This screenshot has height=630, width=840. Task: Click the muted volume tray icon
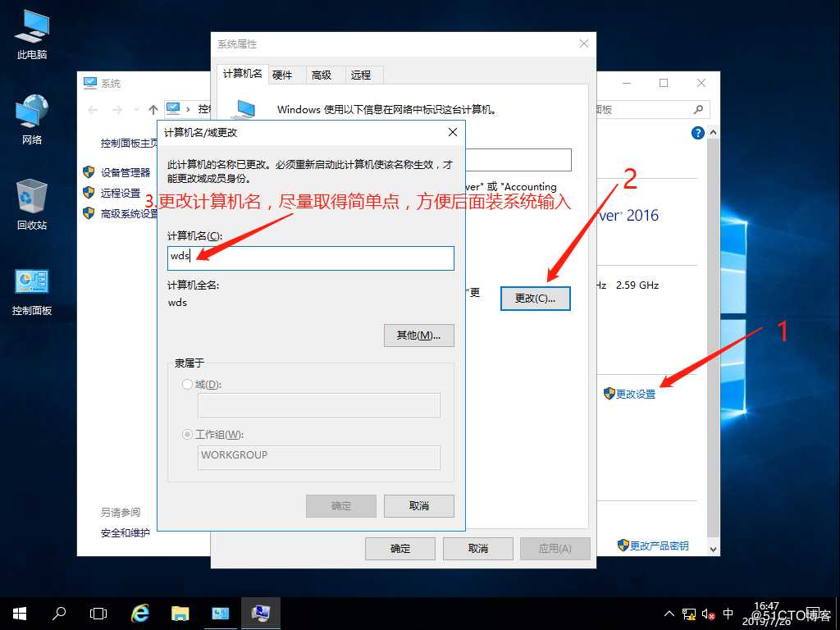pos(708,614)
